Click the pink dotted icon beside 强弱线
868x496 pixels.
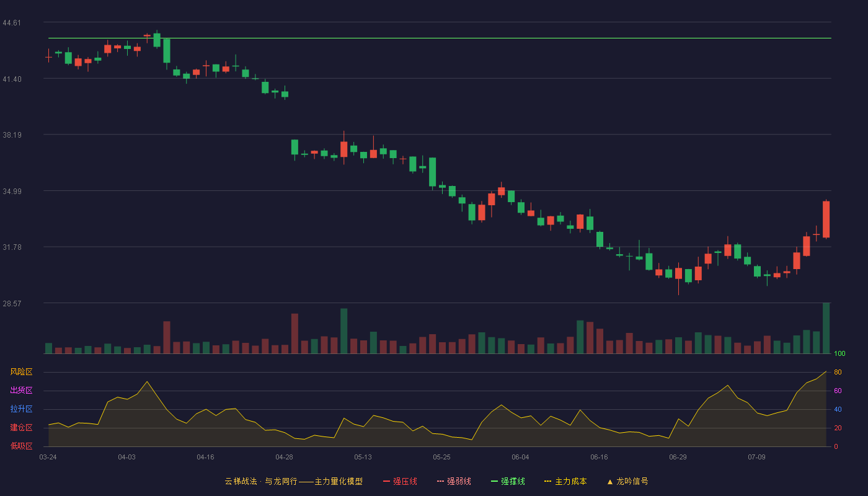point(440,481)
